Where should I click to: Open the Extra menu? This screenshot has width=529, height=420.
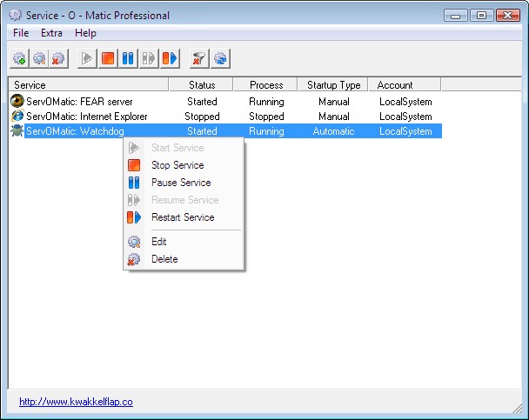pyautogui.click(x=51, y=33)
